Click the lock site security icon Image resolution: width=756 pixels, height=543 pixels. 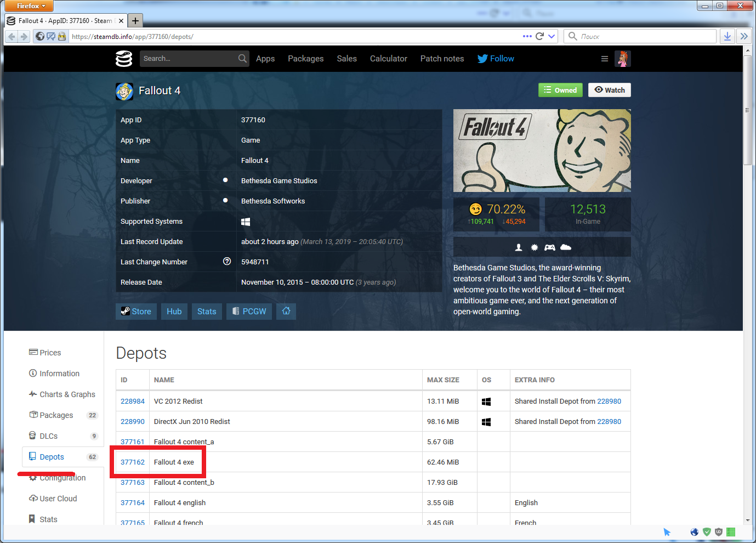pyautogui.click(x=62, y=36)
